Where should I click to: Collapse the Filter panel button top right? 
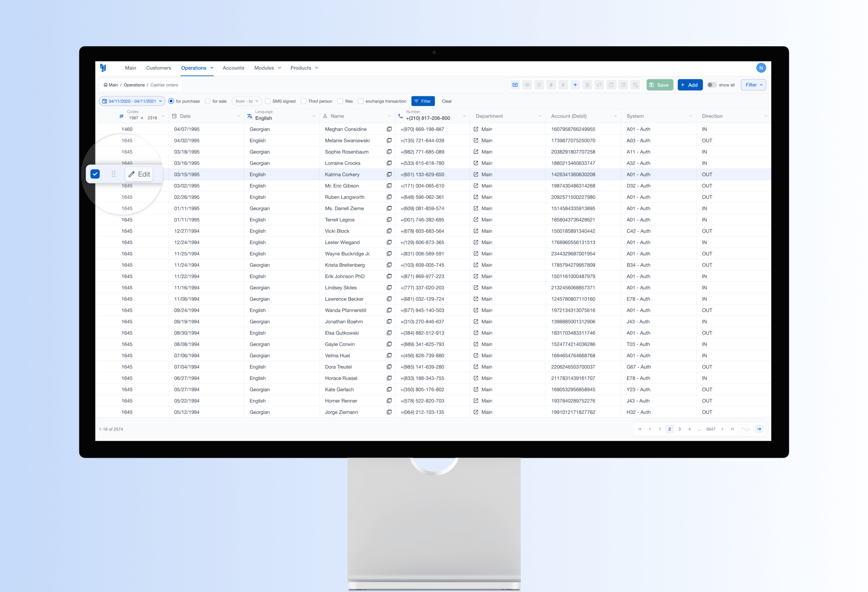(753, 85)
